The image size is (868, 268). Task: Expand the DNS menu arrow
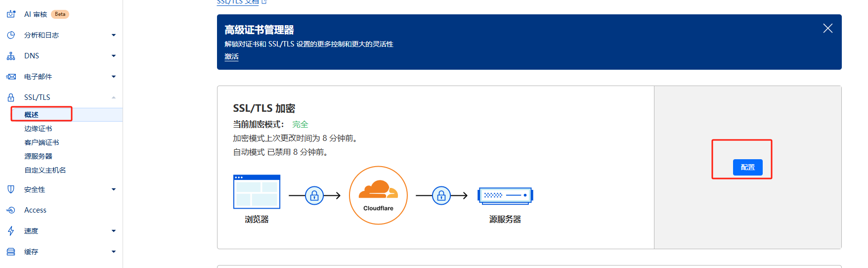tap(114, 56)
